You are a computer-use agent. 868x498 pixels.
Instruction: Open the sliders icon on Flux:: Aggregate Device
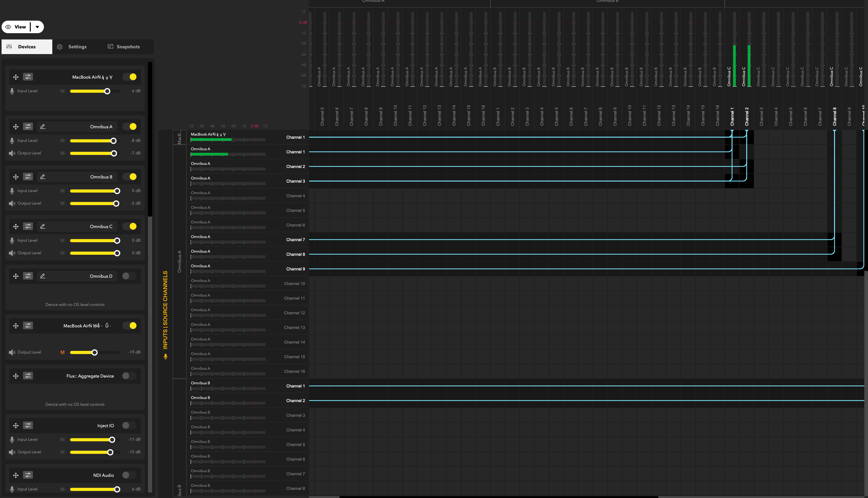tap(28, 376)
